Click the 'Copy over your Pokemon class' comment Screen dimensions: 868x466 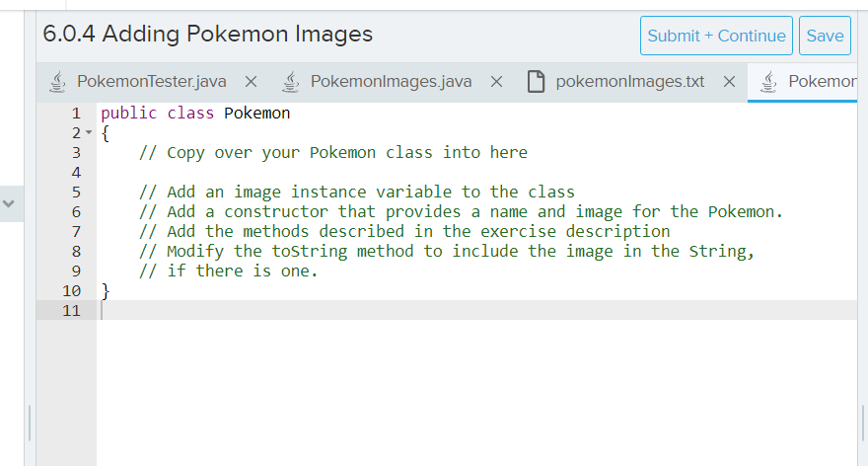pos(333,152)
